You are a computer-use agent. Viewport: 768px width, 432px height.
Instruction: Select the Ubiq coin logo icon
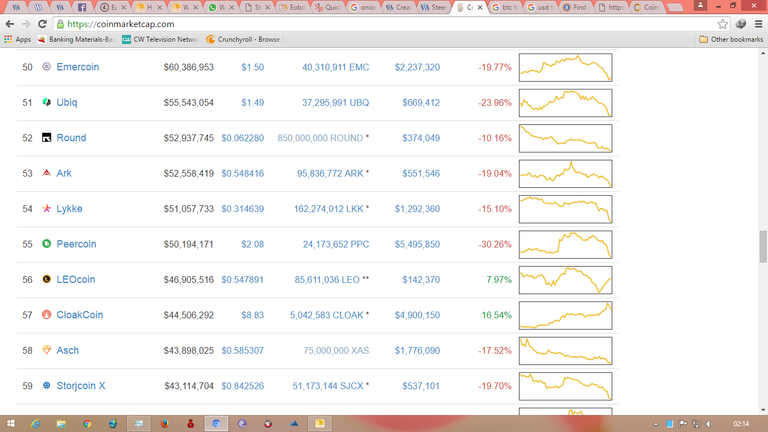click(x=47, y=102)
